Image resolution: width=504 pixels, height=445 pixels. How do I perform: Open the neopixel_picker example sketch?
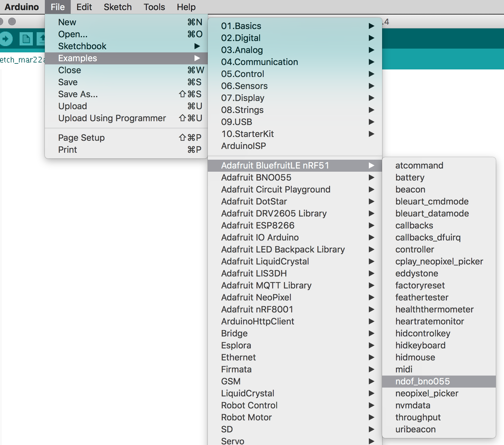pyautogui.click(x=439, y=393)
